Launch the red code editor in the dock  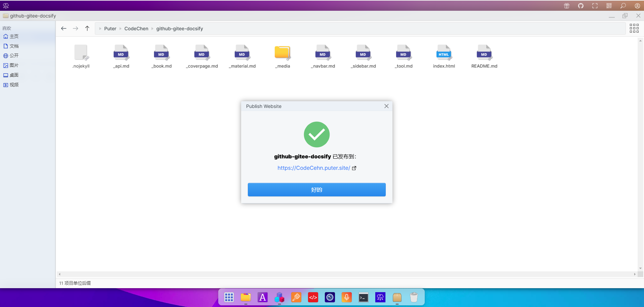pyautogui.click(x=313, y=297)
